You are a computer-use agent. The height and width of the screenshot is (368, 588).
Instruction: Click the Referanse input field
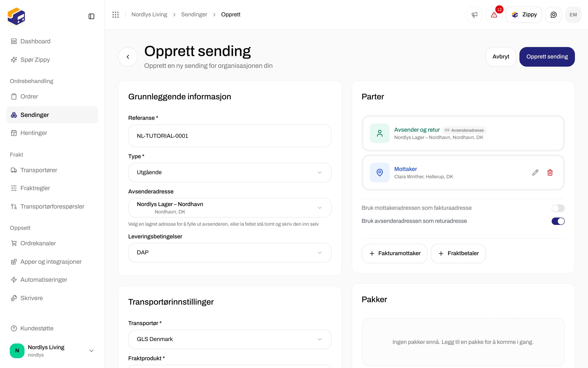[230, 136]
